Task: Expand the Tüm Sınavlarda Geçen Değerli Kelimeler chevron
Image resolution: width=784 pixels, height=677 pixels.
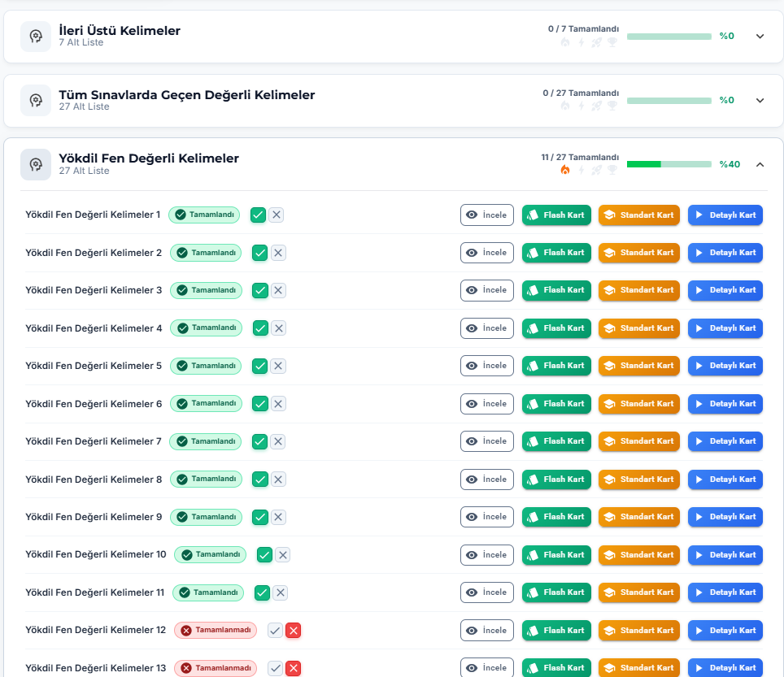Action: pyautogui.click(x=760, y=101)
